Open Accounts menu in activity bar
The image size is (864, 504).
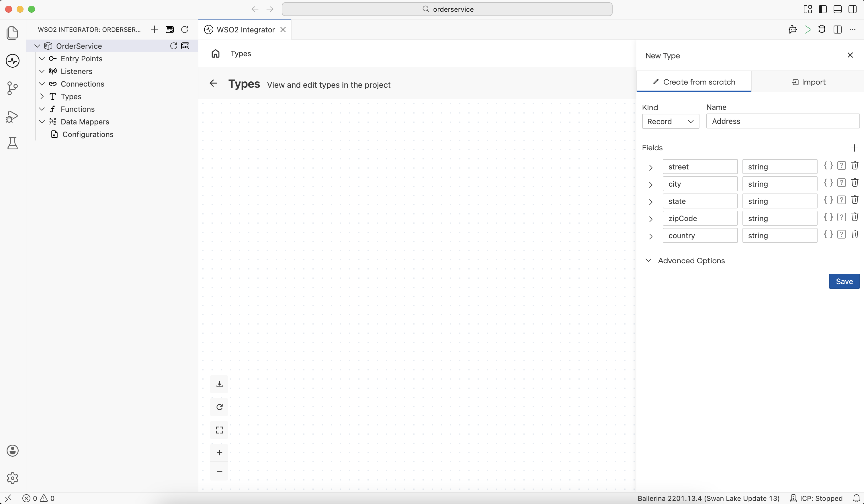click(13, 450)
